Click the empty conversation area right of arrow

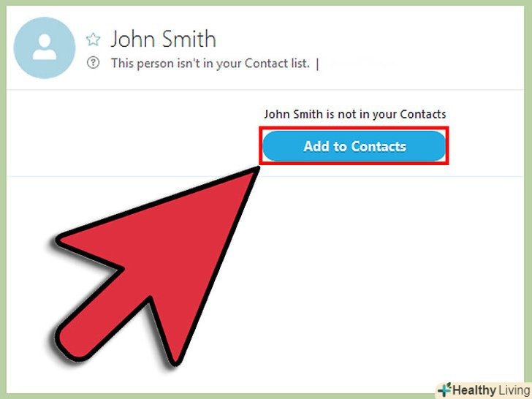coord(390,278)
